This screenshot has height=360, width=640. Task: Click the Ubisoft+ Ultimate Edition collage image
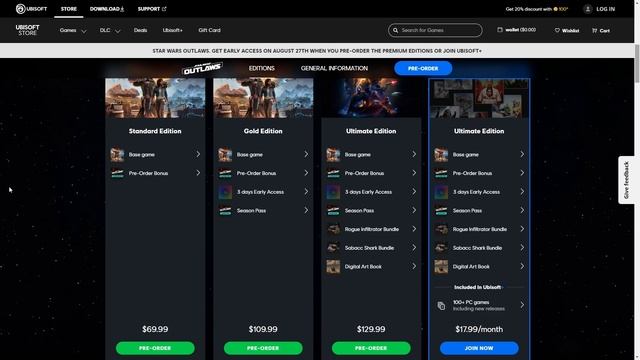point(479,98)
